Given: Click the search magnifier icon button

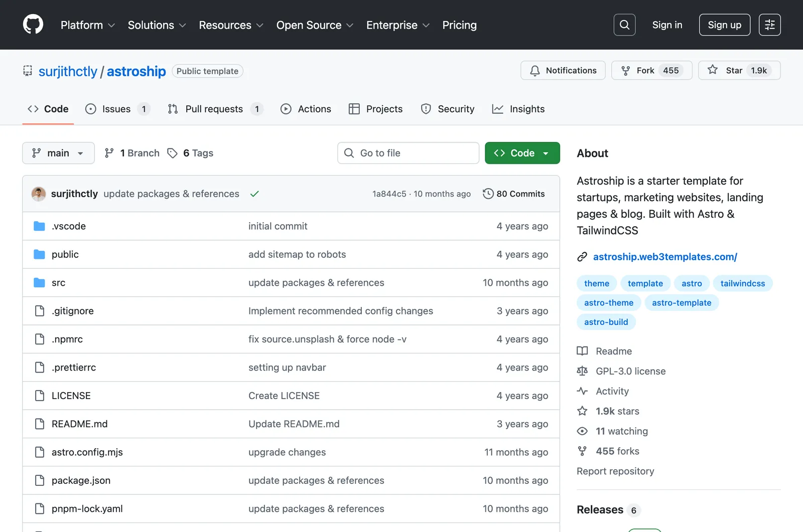Looking at the screenshot, I should tap(624, 25).
